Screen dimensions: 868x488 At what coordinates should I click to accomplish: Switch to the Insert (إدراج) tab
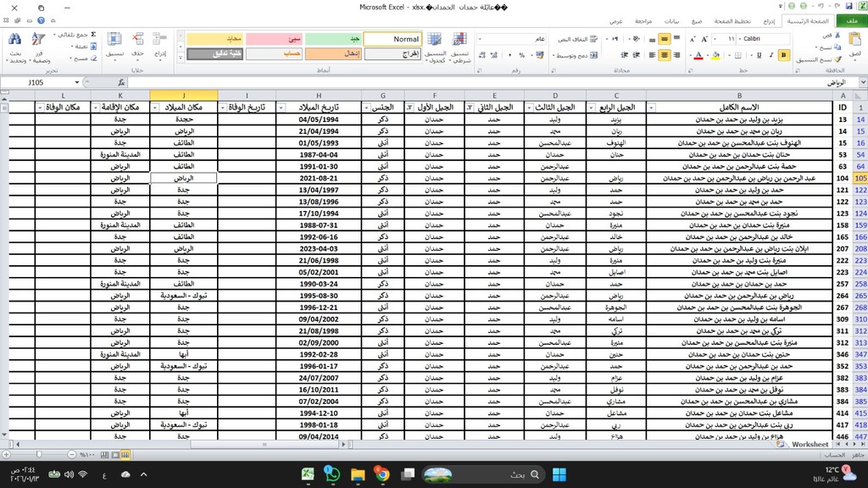pyautogui.click(x=769, y=21)
